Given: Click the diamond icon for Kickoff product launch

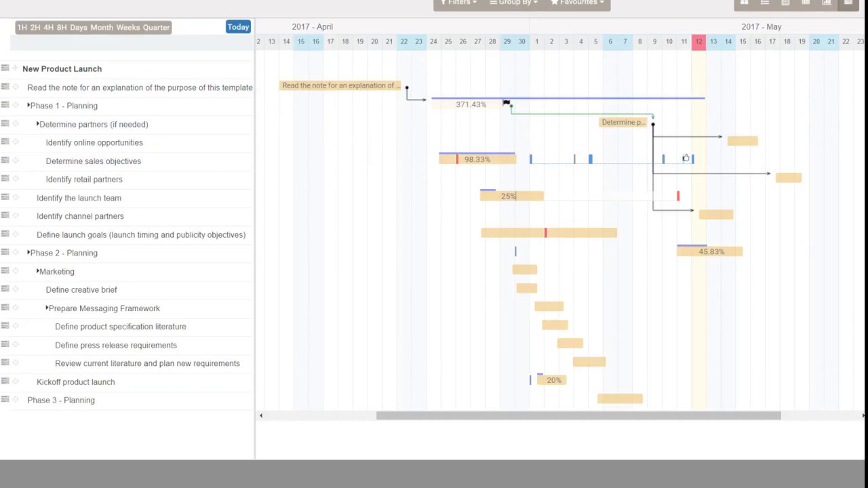Looking at the screenshot, I should coord(16,382).
